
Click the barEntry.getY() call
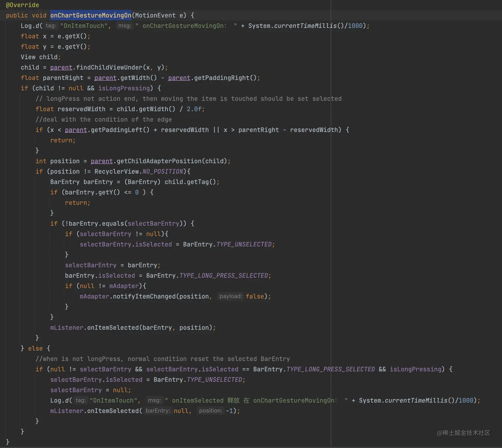point(93,192)
